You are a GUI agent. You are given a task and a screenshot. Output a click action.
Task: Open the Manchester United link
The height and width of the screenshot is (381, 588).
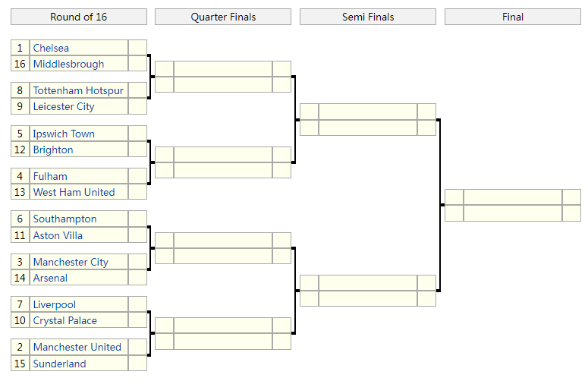point(77,347)
